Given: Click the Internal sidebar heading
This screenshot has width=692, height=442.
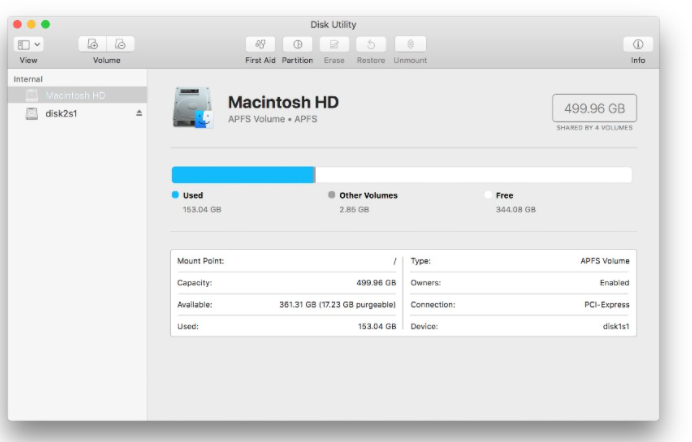Looking at the screenshot, I should point(28,79).
